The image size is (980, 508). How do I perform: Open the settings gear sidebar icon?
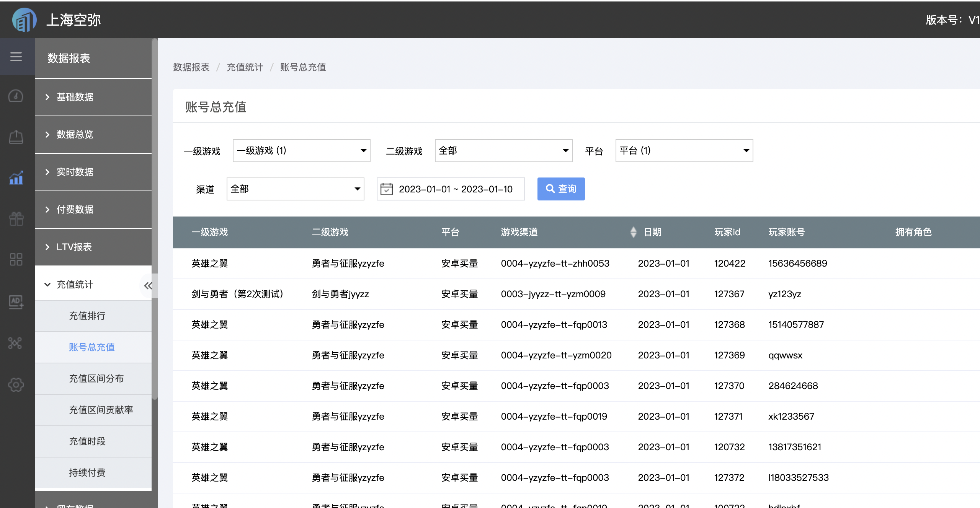[16, 384]
